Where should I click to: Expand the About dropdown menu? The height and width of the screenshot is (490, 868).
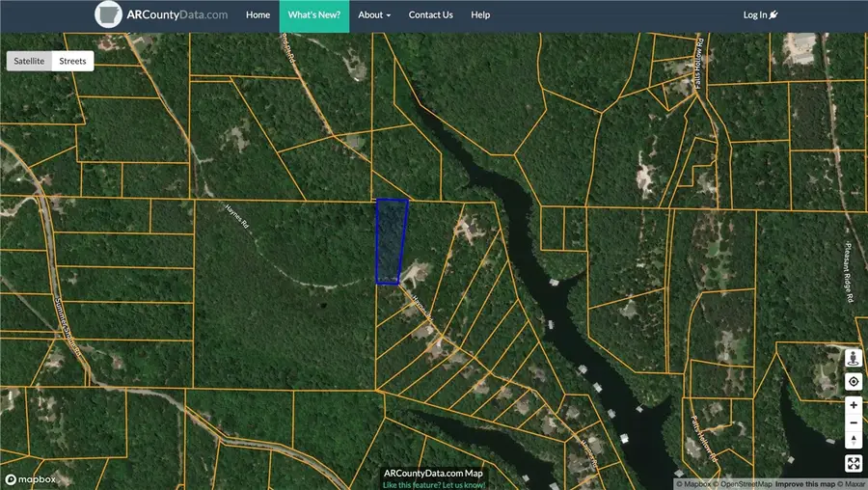coord(374,15)
